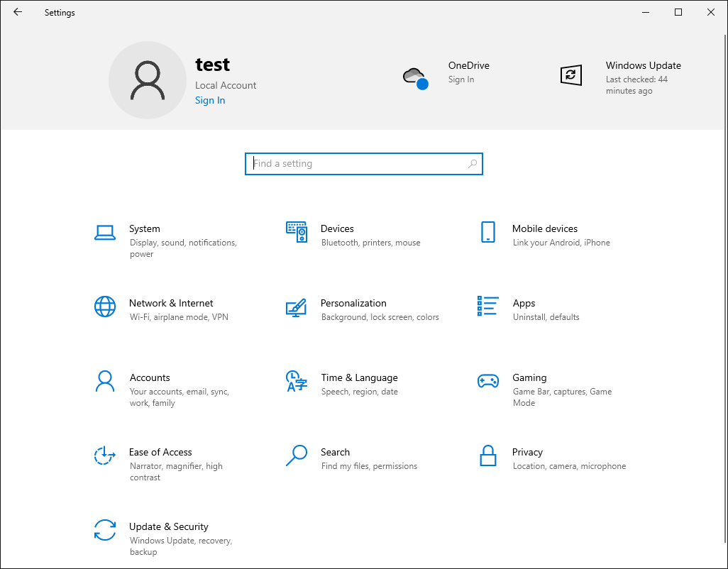Open the Windows Update header label
Viewport: 728px width, 569px height.
tap(643, 65)
